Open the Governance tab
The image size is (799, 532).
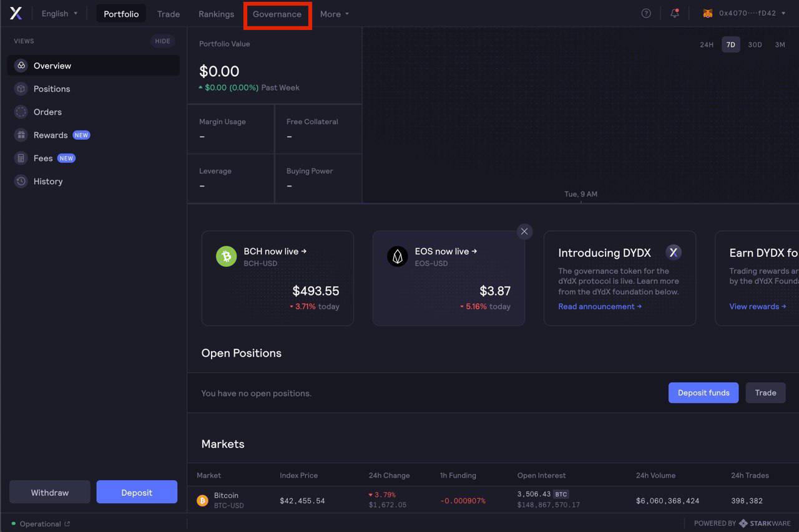click(x=277, y=14)
